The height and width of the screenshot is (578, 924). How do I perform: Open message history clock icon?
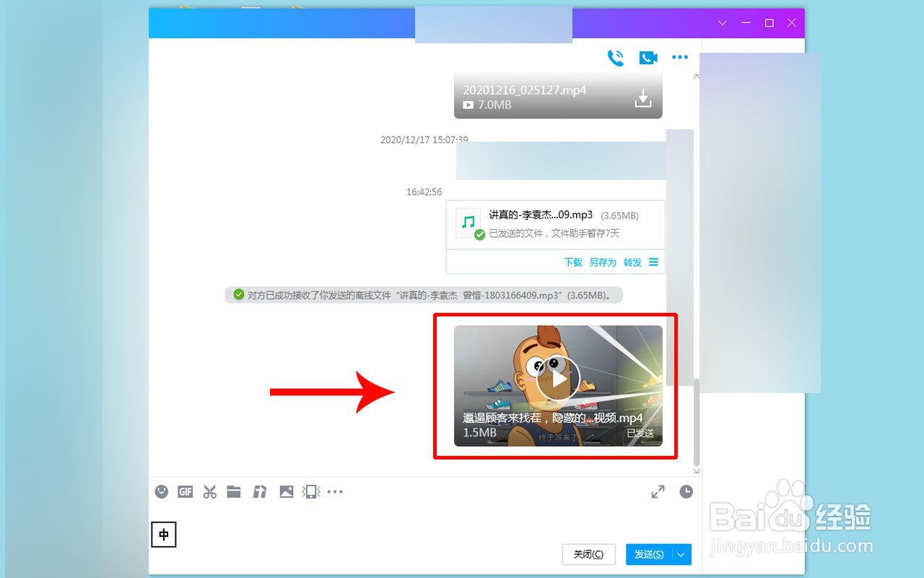click(x=687, y=492)
